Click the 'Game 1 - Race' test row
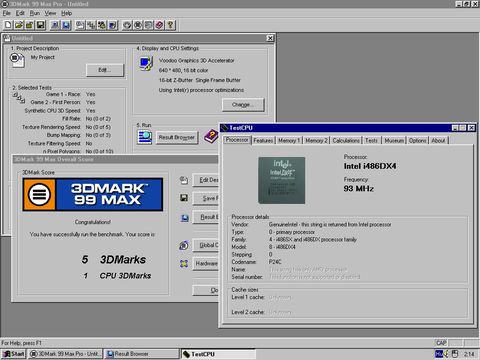 71,94
